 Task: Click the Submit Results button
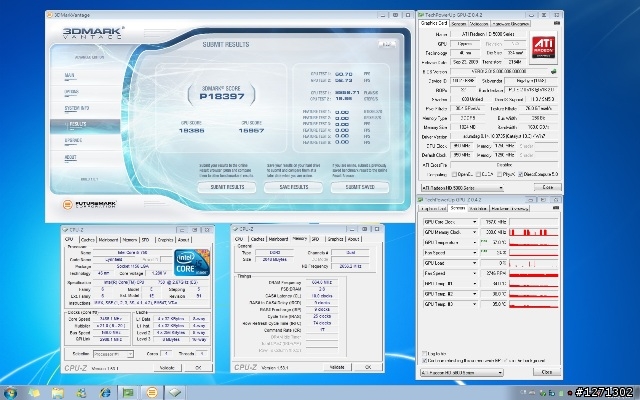[x=227, y=187]
